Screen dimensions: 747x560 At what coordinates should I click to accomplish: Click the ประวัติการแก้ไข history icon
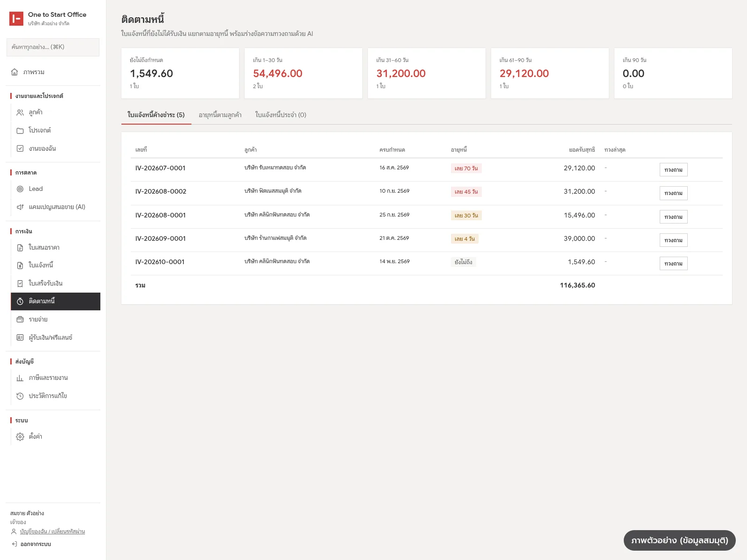(20, 396)
